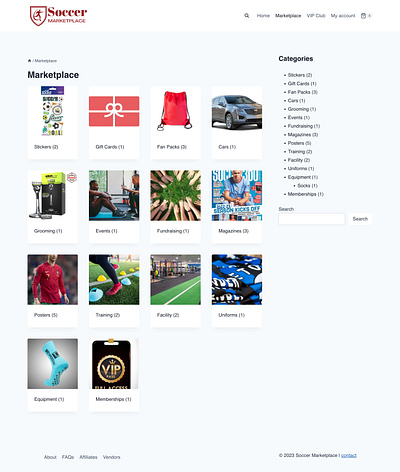Open the FAQs footer link

[x=68, y=457]
